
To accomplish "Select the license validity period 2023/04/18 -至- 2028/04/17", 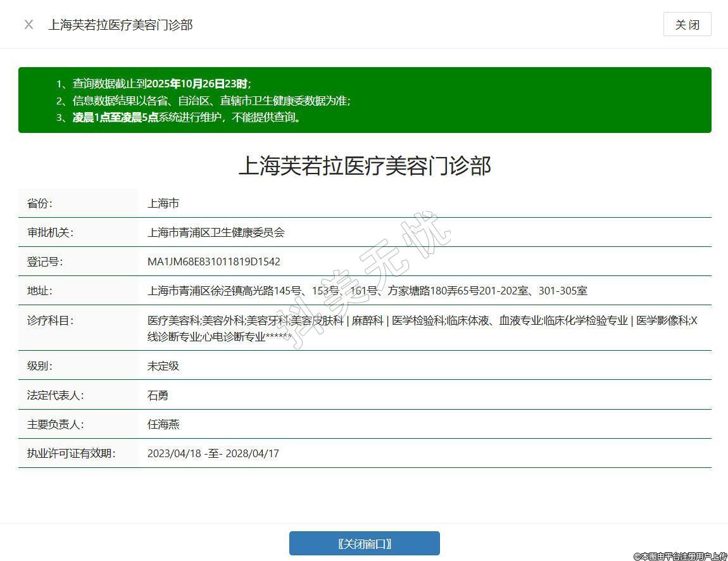I will (213, 453).
